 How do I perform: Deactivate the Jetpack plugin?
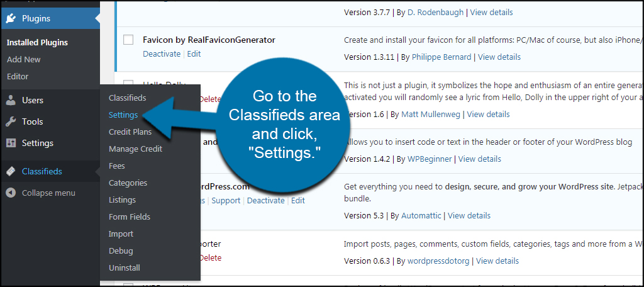point(266,201)
